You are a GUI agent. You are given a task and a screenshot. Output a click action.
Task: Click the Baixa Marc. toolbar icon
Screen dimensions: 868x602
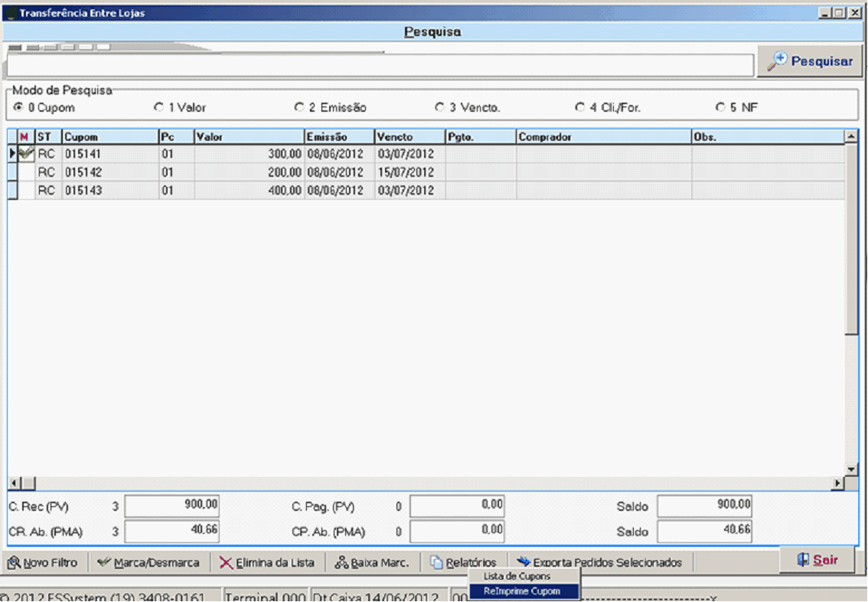click(341, 563)
